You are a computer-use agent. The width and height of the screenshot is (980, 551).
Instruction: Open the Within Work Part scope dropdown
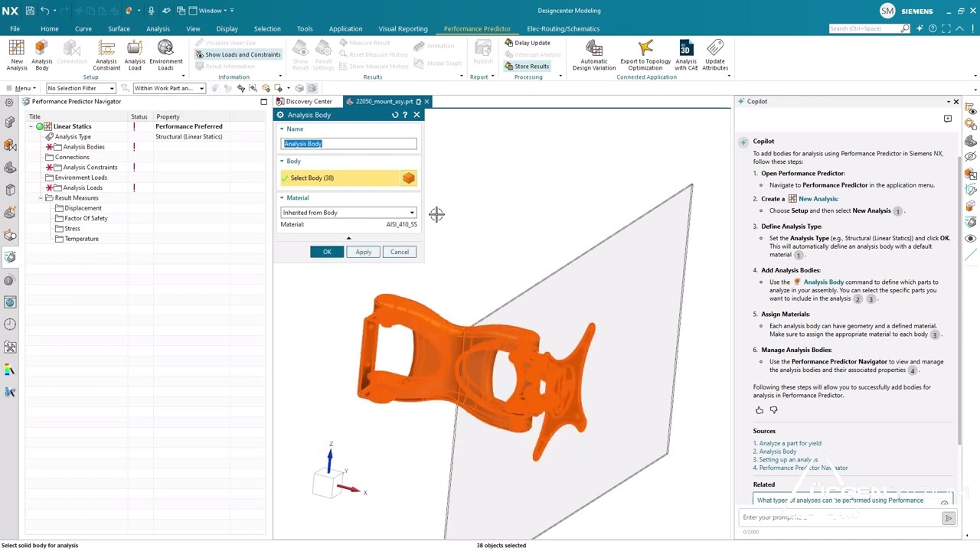[169, 88]
